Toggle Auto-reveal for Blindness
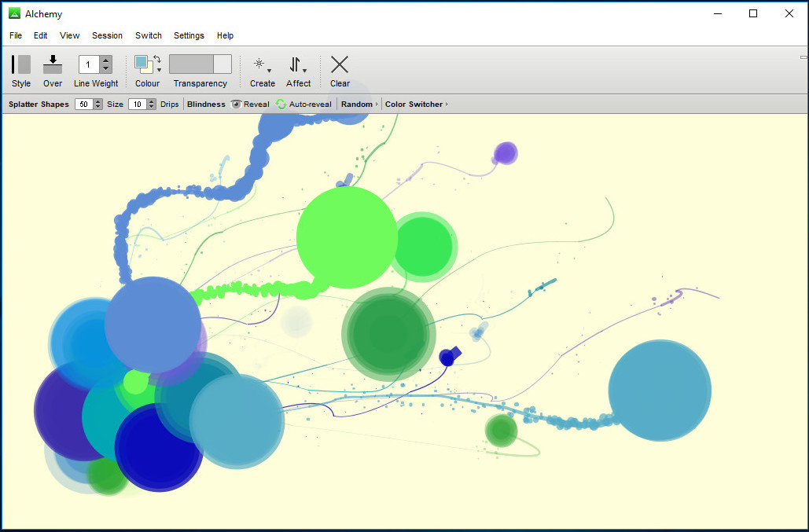 (x=303, y=105)
